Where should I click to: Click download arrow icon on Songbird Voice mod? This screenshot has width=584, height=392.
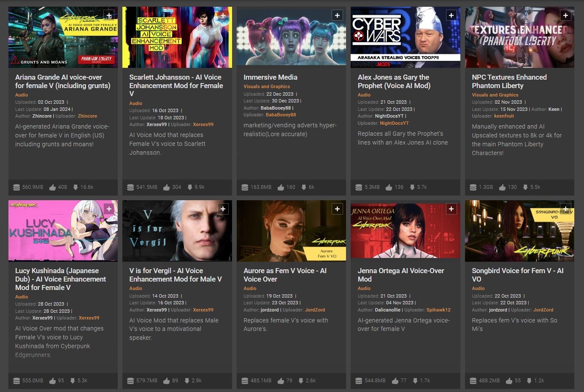[529, 381]
